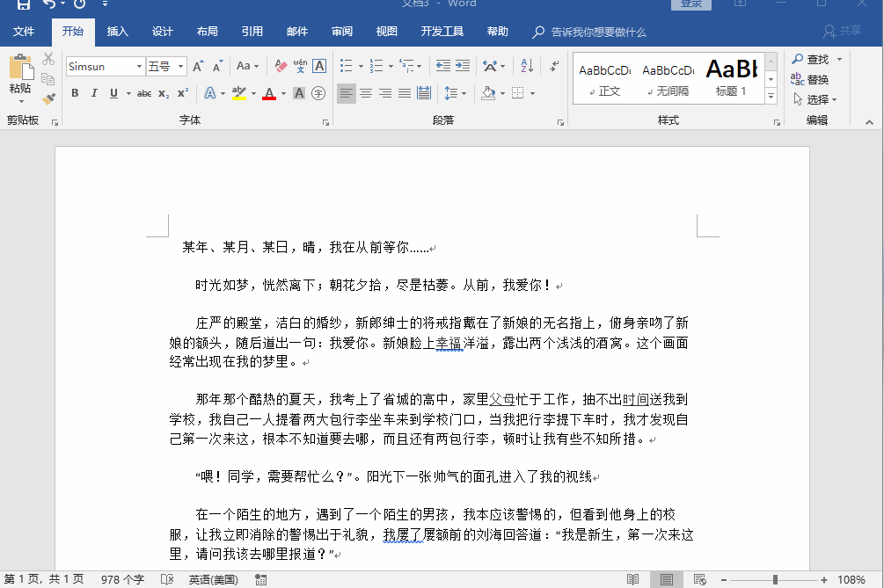
Task: Apply yellow text highlight color
Action: [239, 93]
